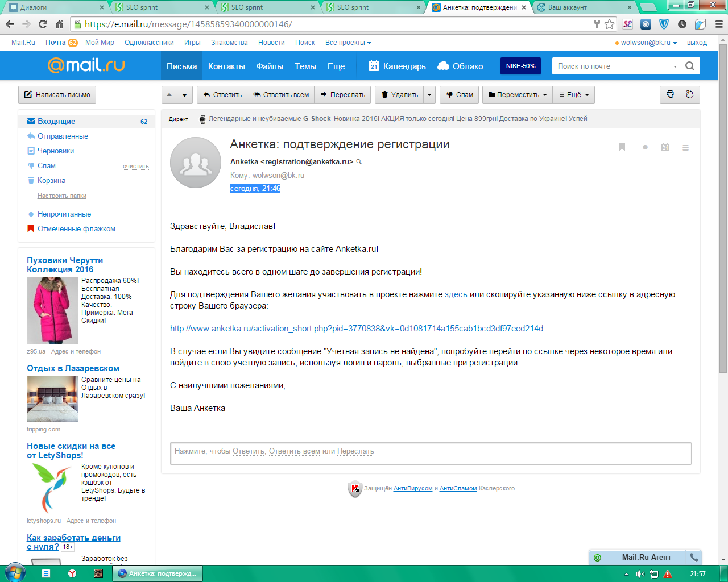The image size is (728, 582).
Task: Open message options lines icon
Action: (685, 147)
